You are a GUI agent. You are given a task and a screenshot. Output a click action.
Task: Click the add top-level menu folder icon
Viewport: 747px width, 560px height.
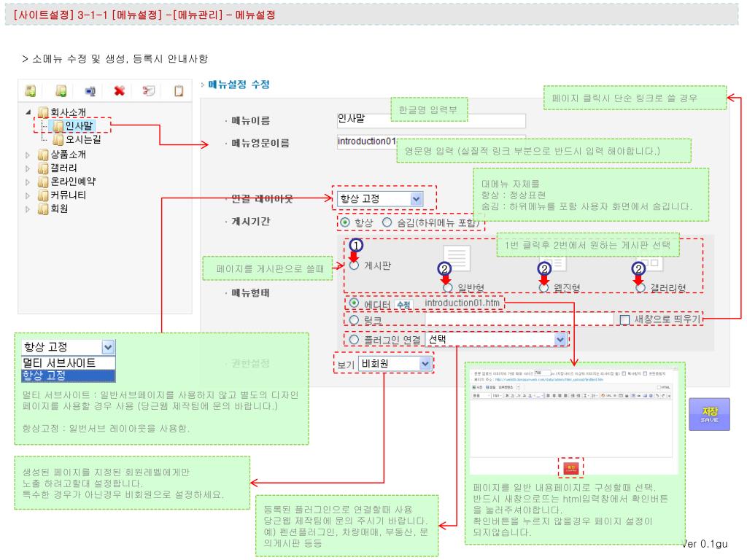click(x=31, y=90)
